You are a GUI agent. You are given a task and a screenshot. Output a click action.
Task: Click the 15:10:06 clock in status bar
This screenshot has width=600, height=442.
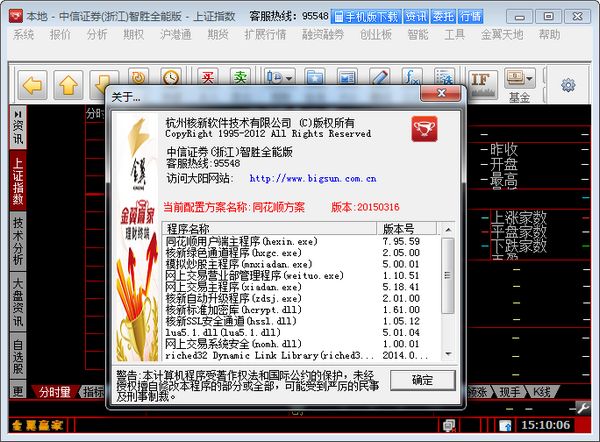point(545,425)
